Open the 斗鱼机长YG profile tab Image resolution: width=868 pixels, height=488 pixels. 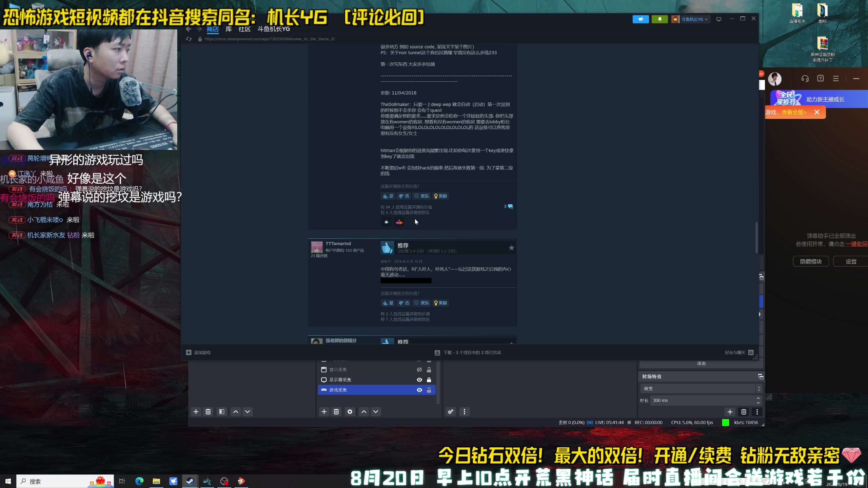(x=274, y=29)
